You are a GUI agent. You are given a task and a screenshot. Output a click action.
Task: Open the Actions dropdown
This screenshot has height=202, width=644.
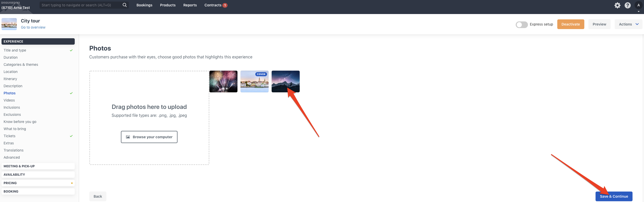click(628, 24)
